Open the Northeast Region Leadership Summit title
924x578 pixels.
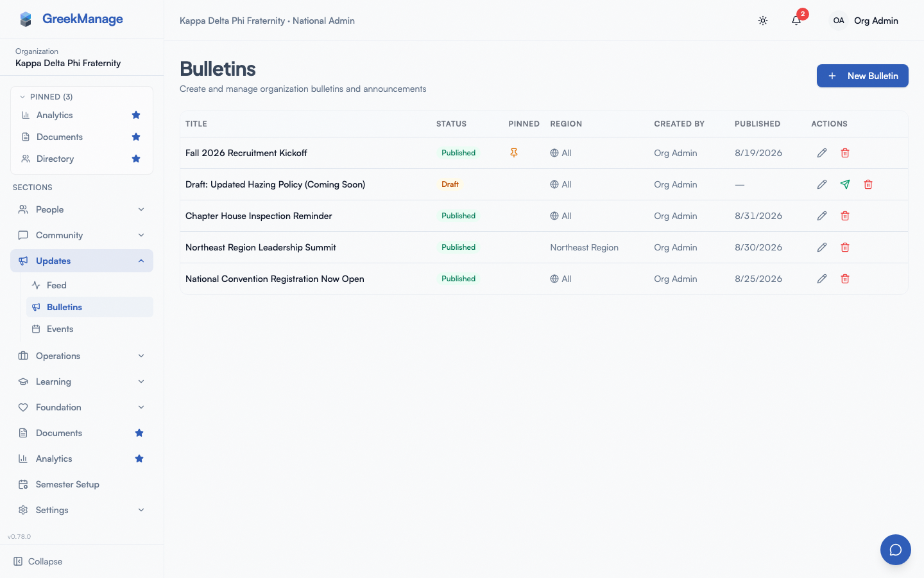(261, 247)
